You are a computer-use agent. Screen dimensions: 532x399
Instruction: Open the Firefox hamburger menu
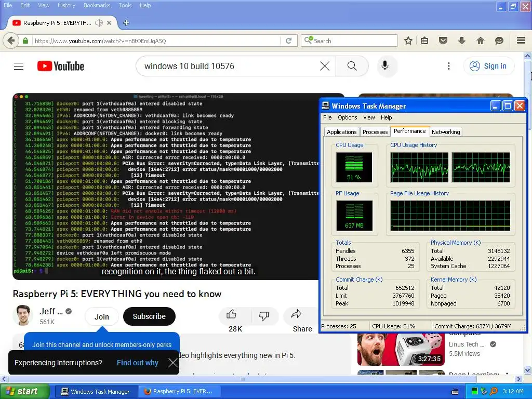(x=521, y=41)
